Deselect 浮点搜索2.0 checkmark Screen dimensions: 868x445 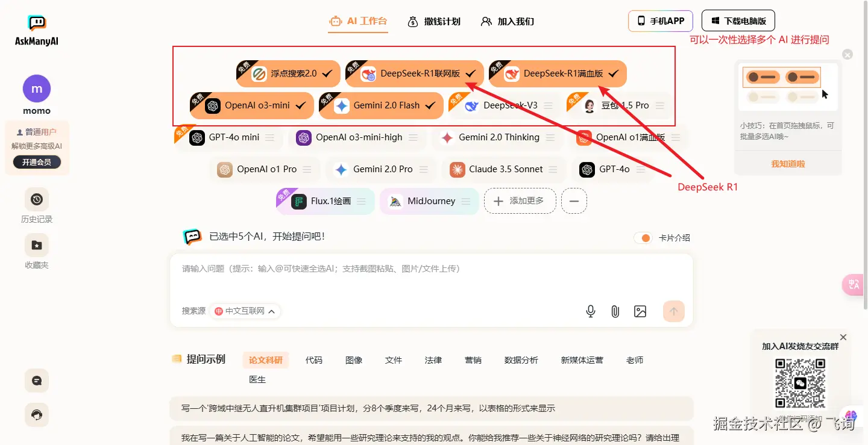pos(327,73)
